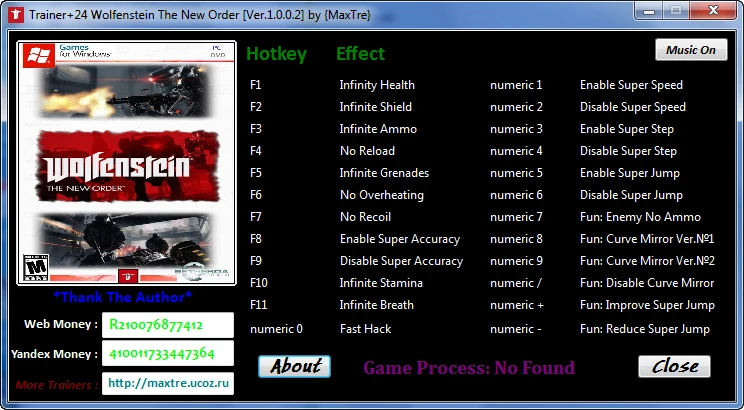The width and height of the screenshot is (744, 410).
Task: Click the Web Money label
Action: pos(61,325)
